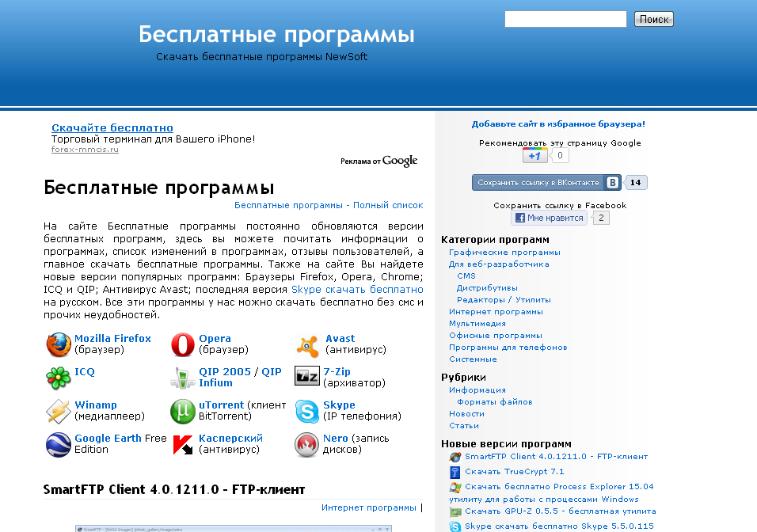Open the QIP Infium link
This screenshot has height=532, width=757.
(240, 377)
